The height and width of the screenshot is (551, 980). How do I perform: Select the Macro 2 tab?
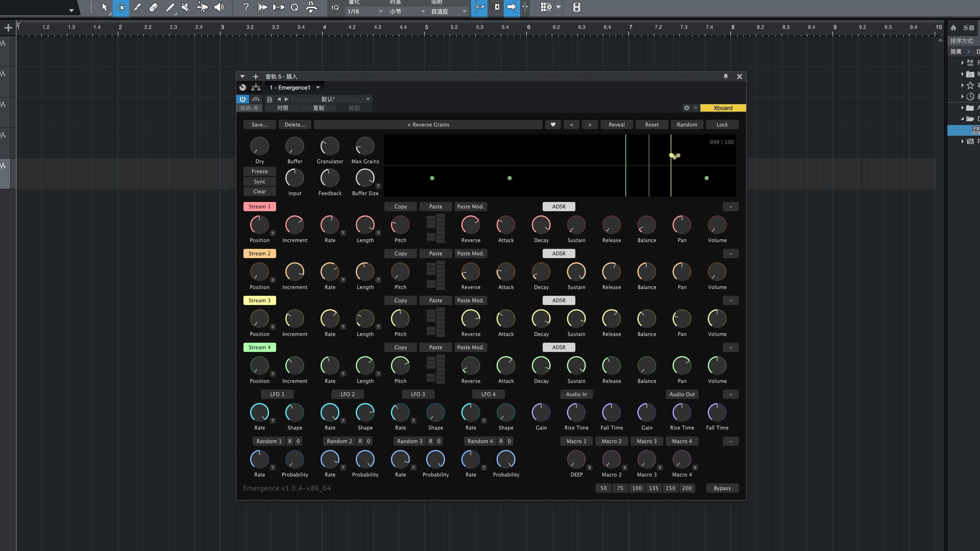pos(611,441)
